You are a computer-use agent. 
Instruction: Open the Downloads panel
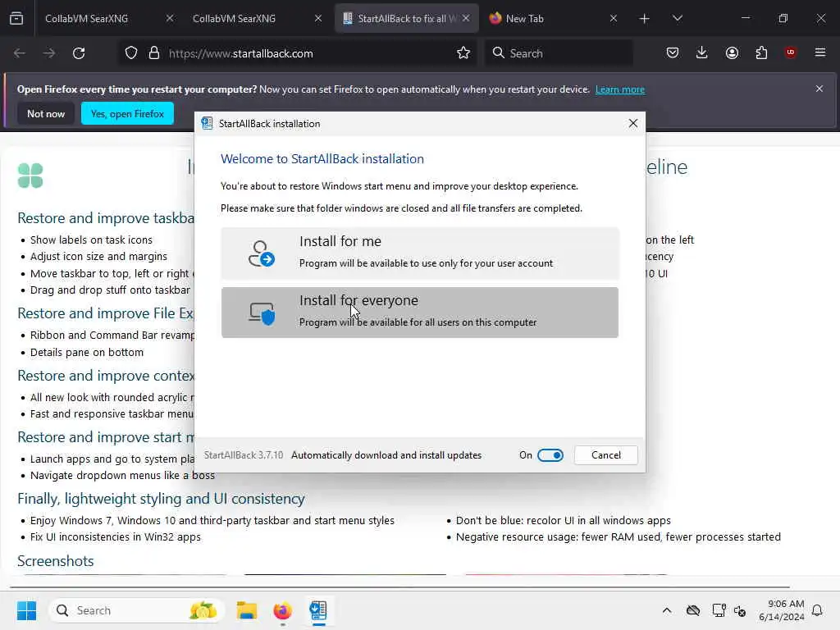(702, 53)
